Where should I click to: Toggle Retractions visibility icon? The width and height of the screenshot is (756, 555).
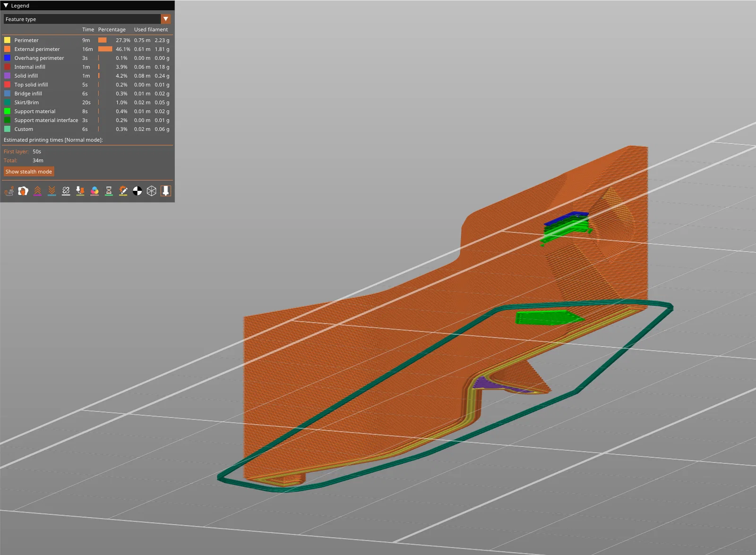pos(37,191)
